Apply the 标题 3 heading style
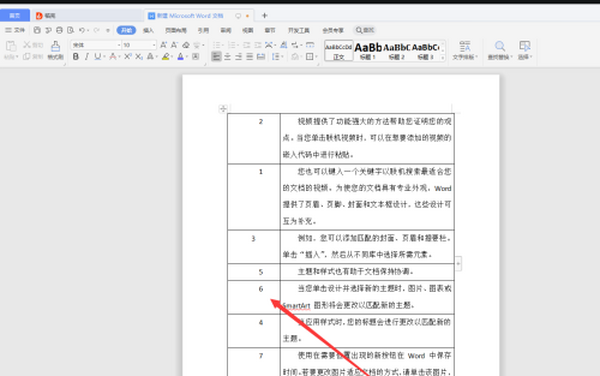The height and width of the screenshot is (376, 600). coord(425,50)
